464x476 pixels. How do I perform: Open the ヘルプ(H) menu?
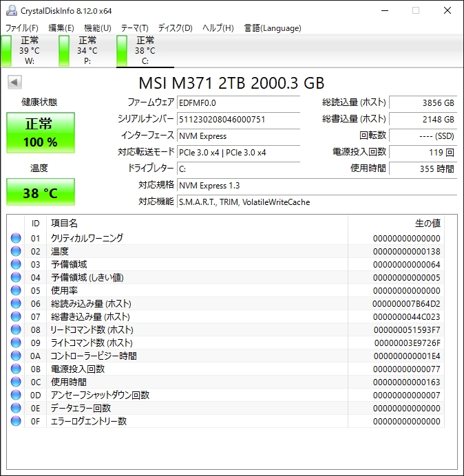click(x=218, y=28)
